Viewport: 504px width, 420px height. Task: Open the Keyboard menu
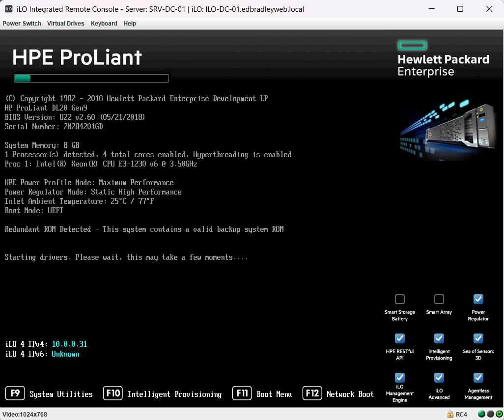pyautogui.click(x=104, y=23)
